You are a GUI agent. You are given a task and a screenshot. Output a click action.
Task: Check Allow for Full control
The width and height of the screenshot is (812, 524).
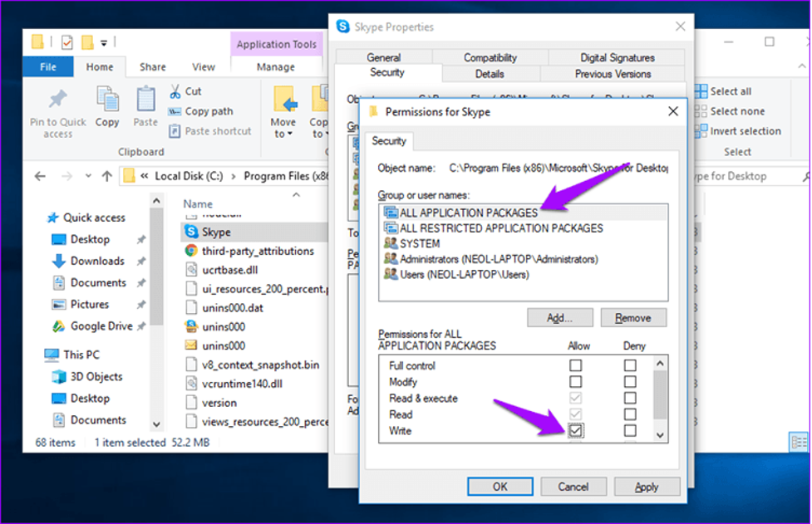coord(575,365)
